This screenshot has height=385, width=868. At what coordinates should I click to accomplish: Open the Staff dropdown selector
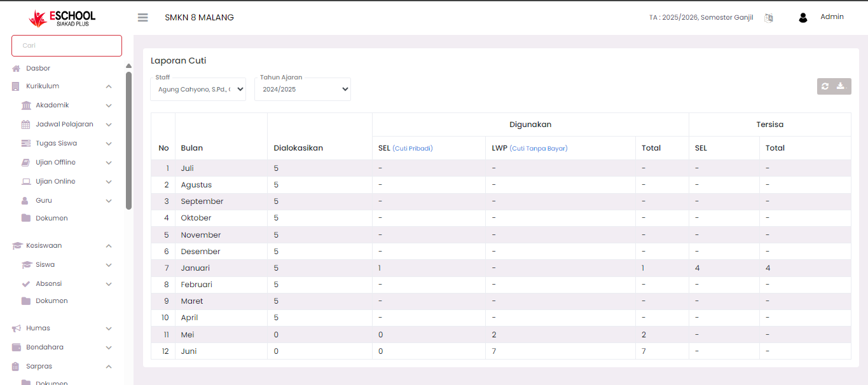198,90
